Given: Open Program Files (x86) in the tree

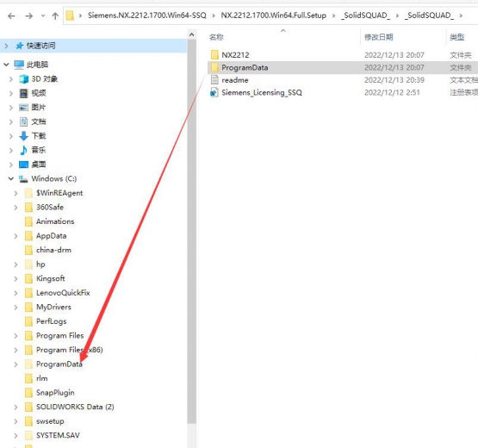Looking at the screenshot, I should coord(69,350).
